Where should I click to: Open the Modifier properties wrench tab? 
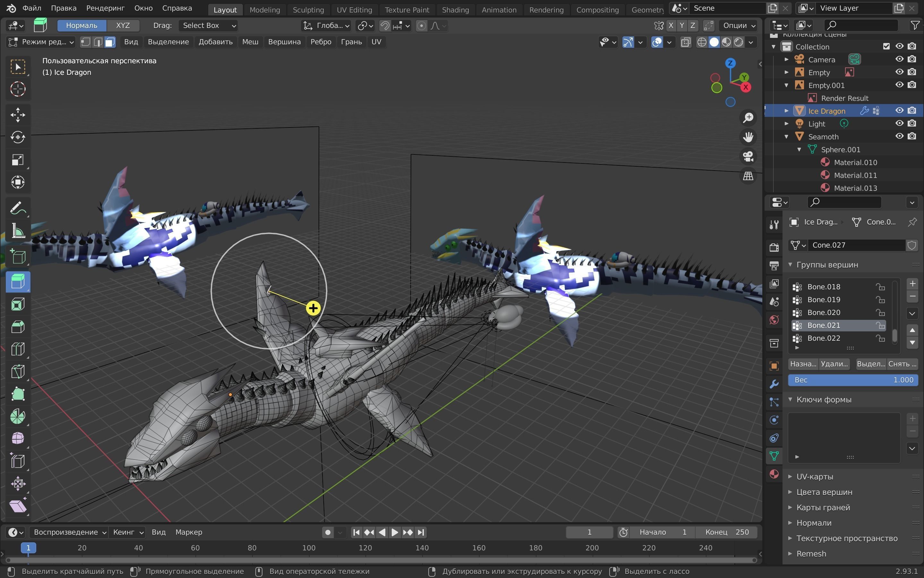pos(774,384)
